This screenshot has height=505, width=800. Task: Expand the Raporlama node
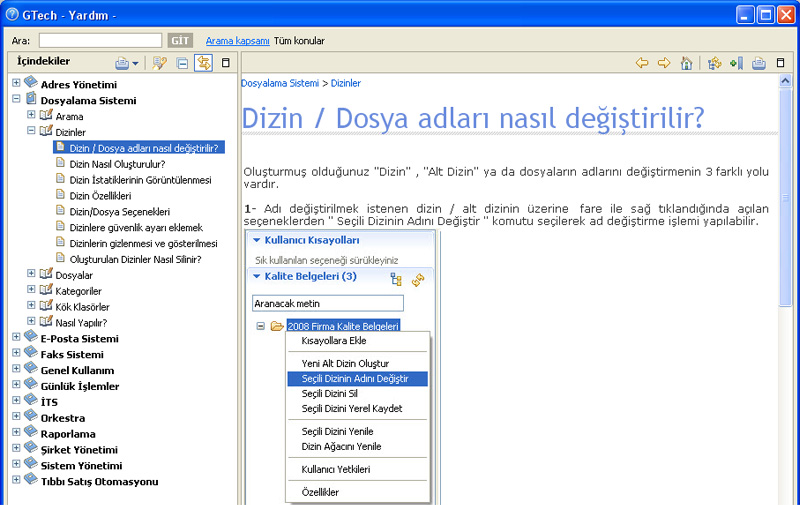(x=16, y=432)
